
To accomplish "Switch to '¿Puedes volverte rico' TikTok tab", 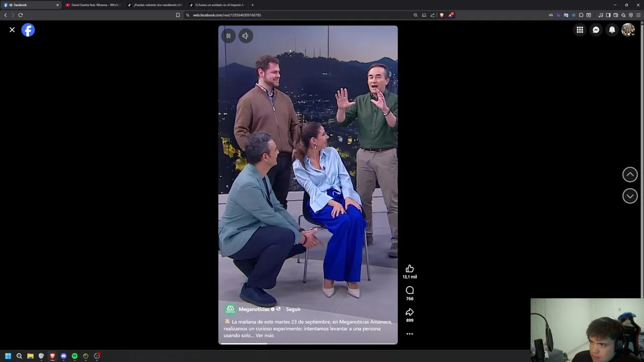I will 155,5.
